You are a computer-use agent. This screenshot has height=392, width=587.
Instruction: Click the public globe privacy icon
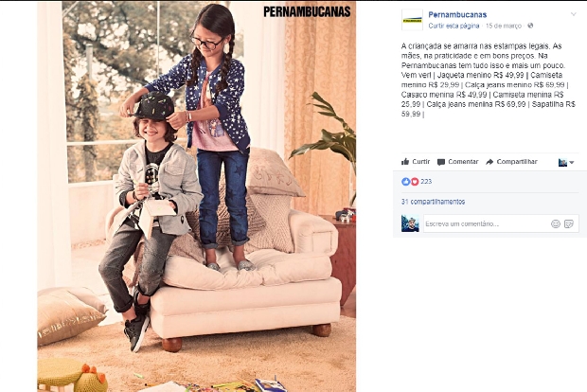[x=530, y=26]
